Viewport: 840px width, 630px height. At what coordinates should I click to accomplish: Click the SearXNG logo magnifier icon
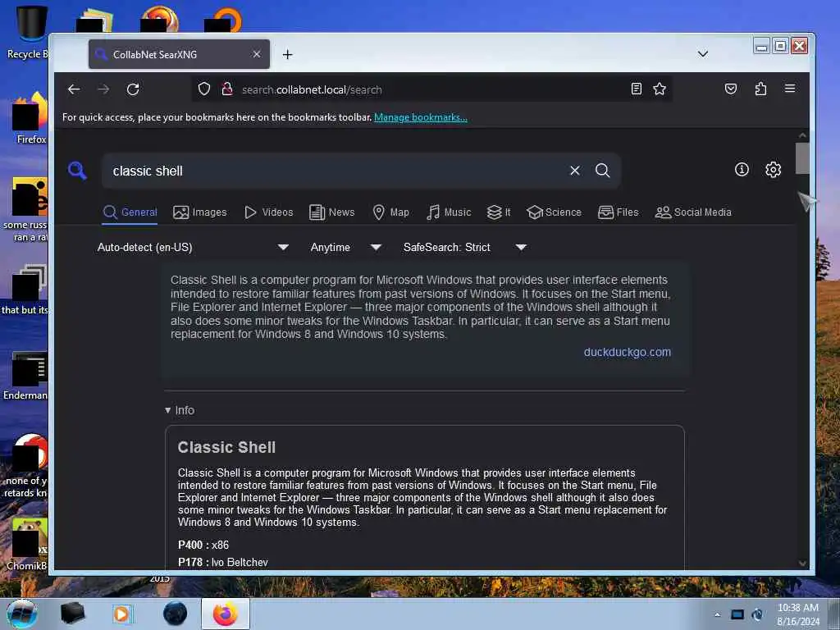click(x=77, y=171)
